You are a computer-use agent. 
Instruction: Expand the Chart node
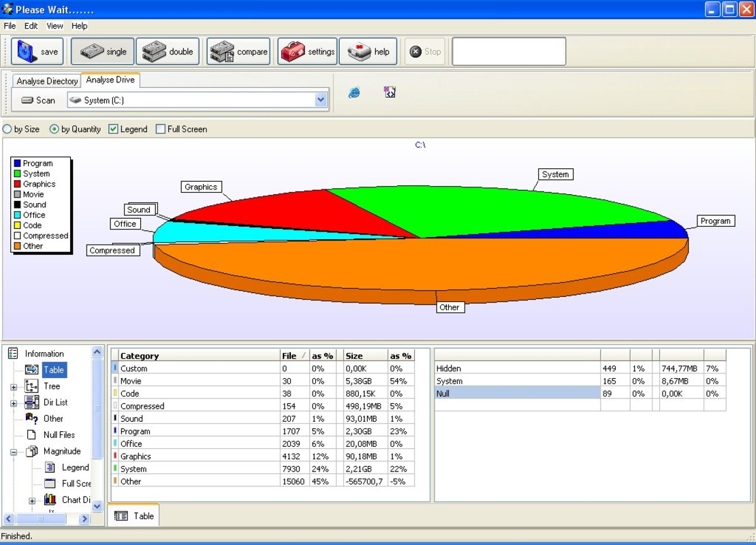click(32, 501)
